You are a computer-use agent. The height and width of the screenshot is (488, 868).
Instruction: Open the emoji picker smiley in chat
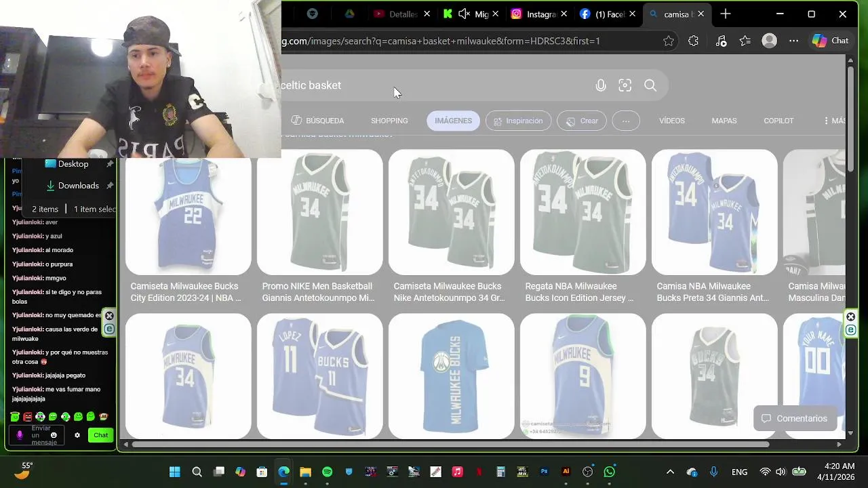click(x=54, y=435)
